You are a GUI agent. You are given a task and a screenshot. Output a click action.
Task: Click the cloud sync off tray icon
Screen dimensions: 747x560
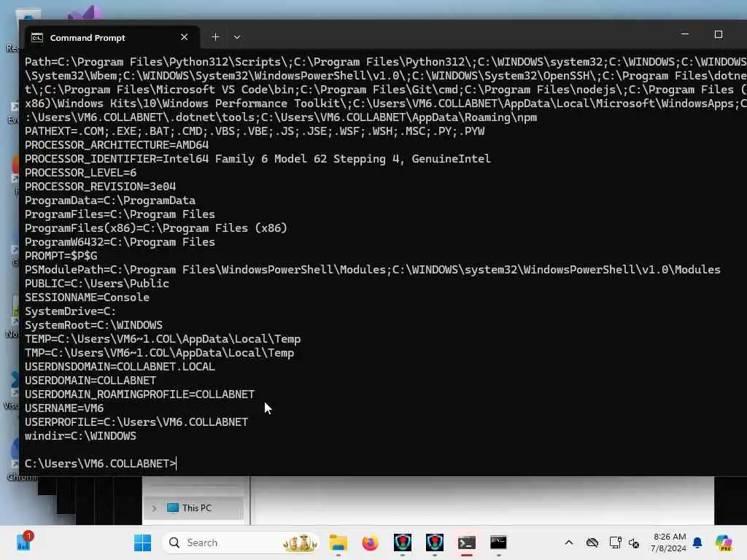click(592, 542)
